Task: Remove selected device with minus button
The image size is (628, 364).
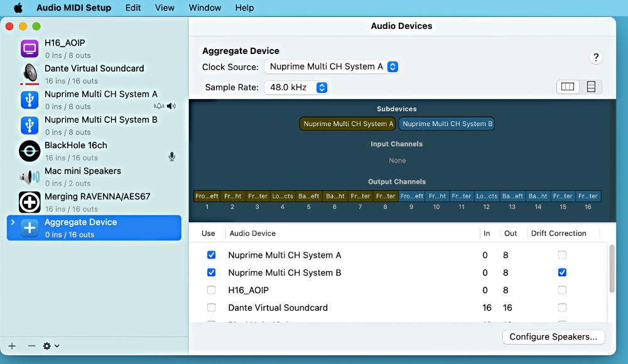Action: click(31, 346)
